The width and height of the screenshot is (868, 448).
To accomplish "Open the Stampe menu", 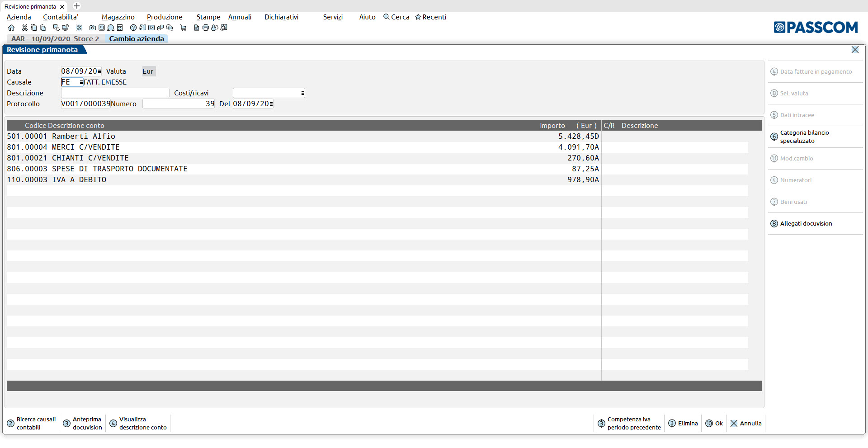I will click(x=208, y=17).
